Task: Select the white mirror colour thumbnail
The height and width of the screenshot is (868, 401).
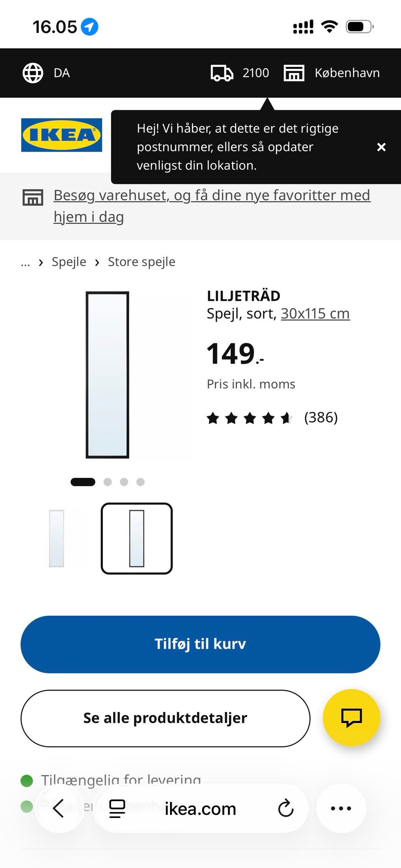Action: pyautogui.click(x=56, y=538)
